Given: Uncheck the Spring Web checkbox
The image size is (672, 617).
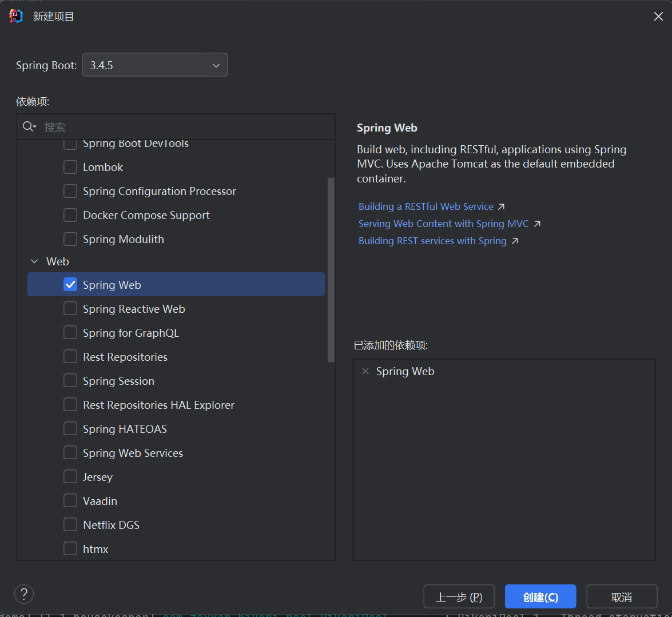Looking at the screenshot, I should point(70,285).
